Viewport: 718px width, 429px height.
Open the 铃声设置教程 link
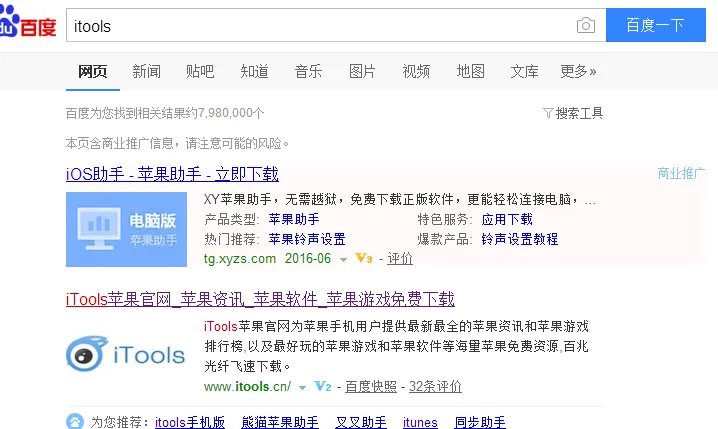click(520, 239)
